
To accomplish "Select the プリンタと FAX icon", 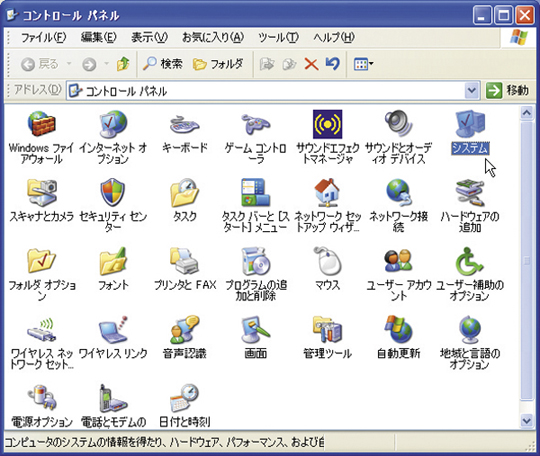I will coord(184,261).
